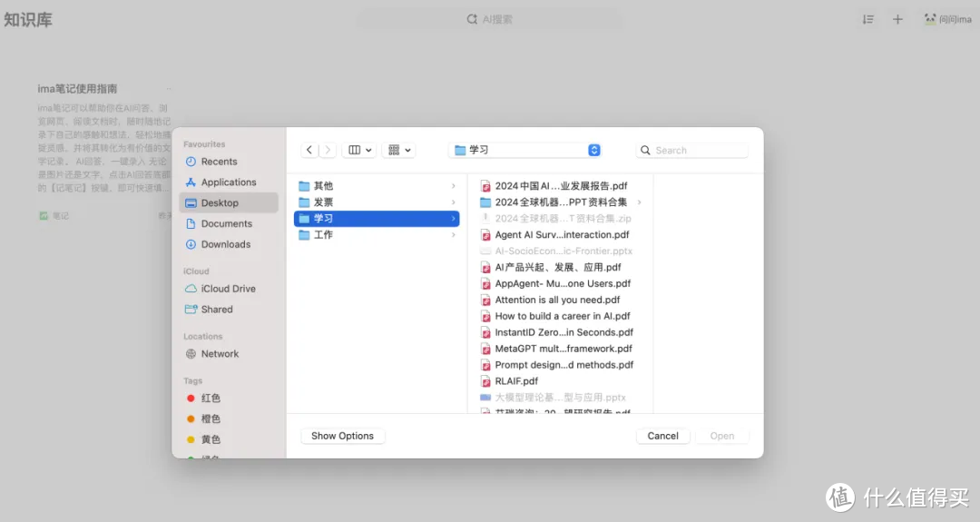Open the 2024全球机器 PPT资料合集 folder
This screenshot has width=980, height=522.
pyautogui.click(x=561, y=202)
